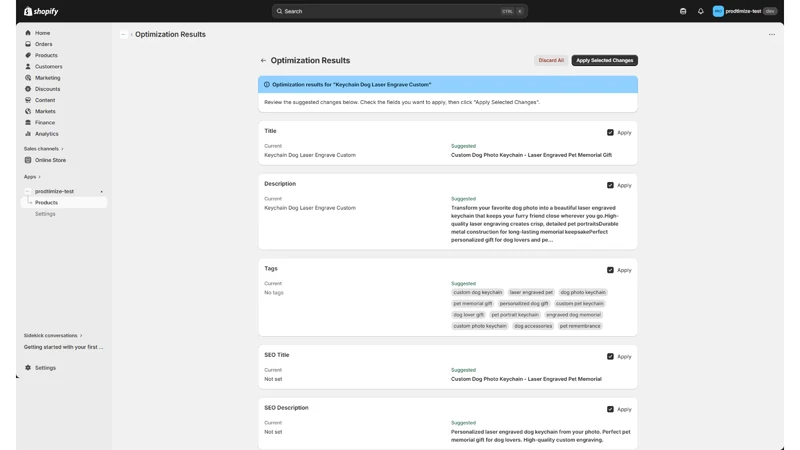Uncheck Apply for Title
The width and height of the screenshot is (800, 450).
[610, 133]
